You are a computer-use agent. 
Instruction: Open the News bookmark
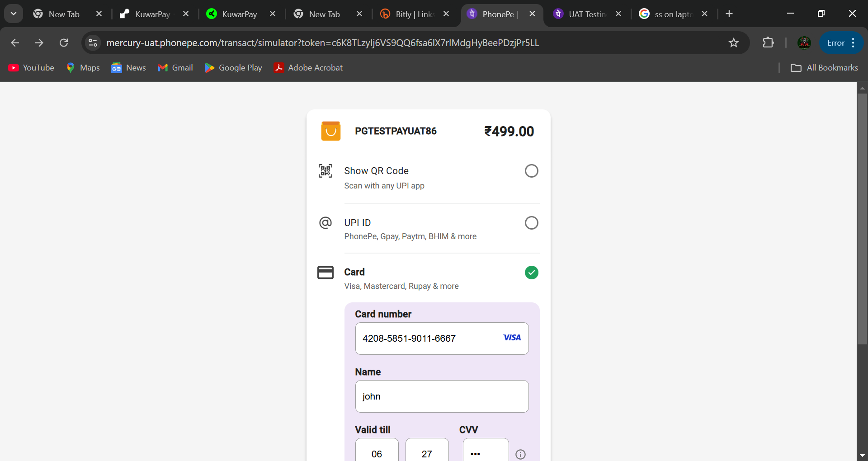(128, 68)
